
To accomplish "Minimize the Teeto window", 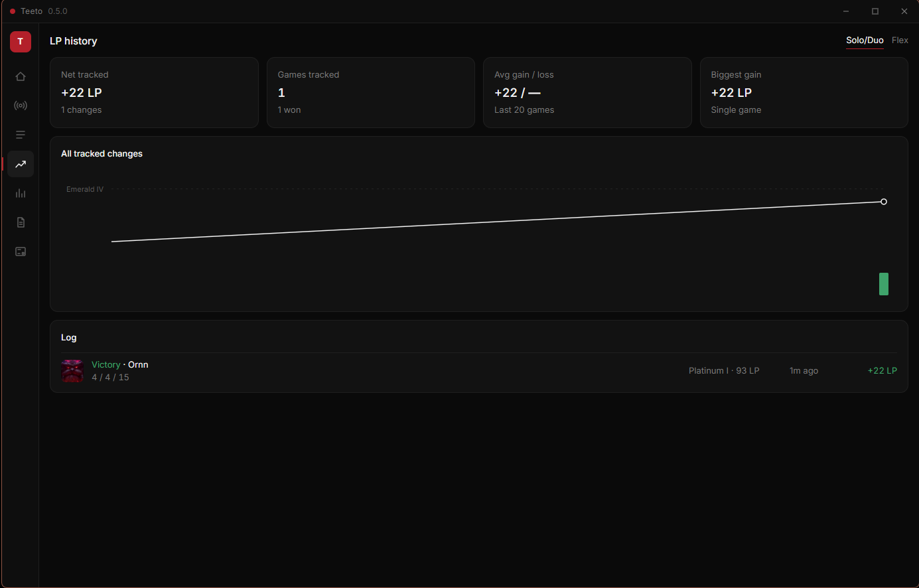I will [x=846, y=11].
